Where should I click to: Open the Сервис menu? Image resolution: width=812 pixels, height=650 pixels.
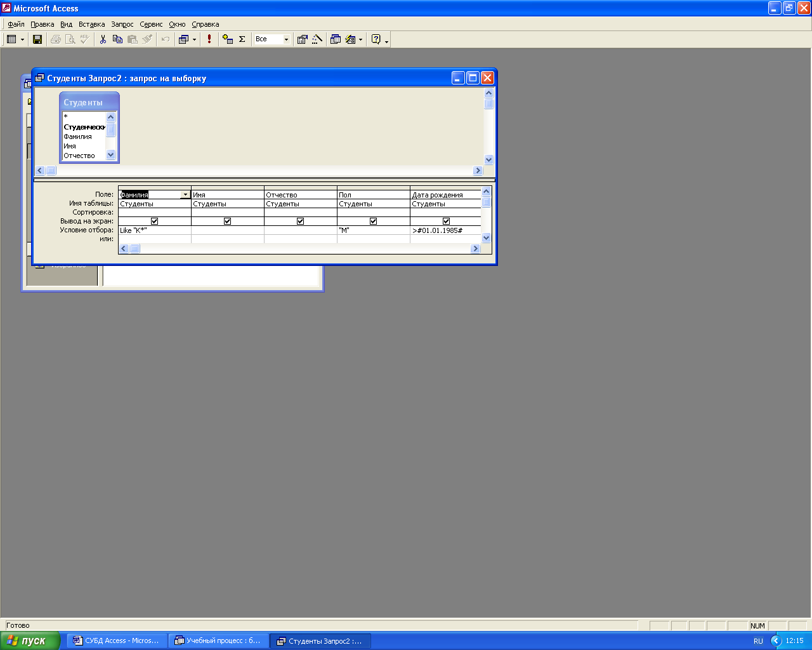(151, 24)
